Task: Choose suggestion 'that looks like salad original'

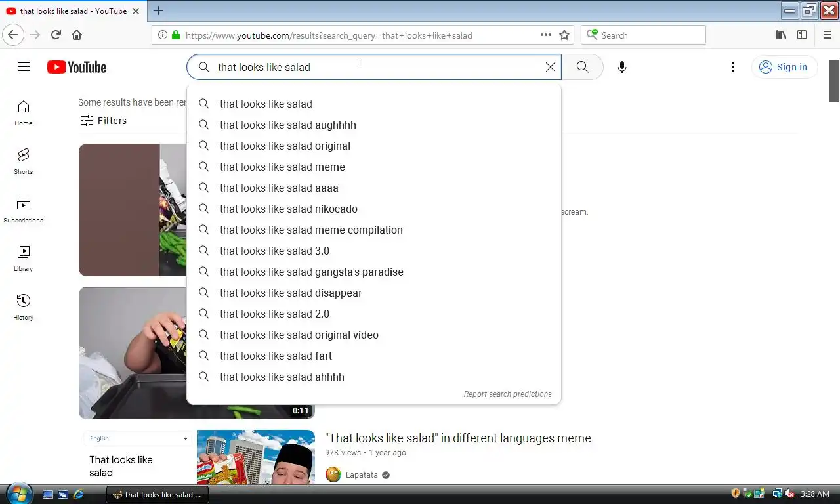Action: 374,146
